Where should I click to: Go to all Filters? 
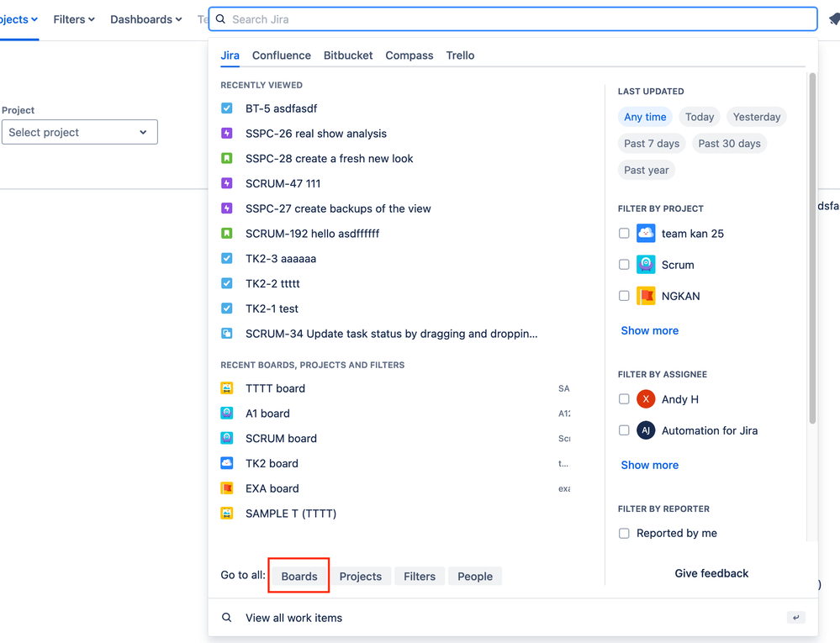coord(420,576)
